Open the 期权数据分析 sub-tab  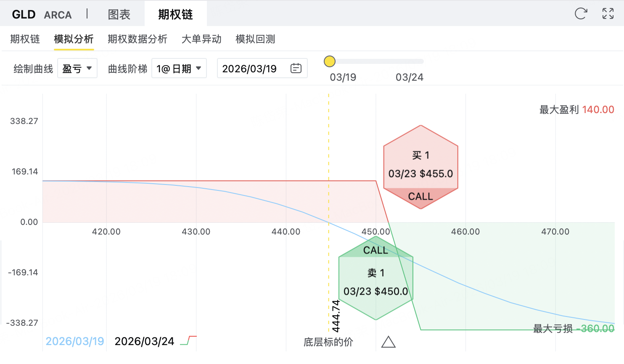click(x=137, y=39)
